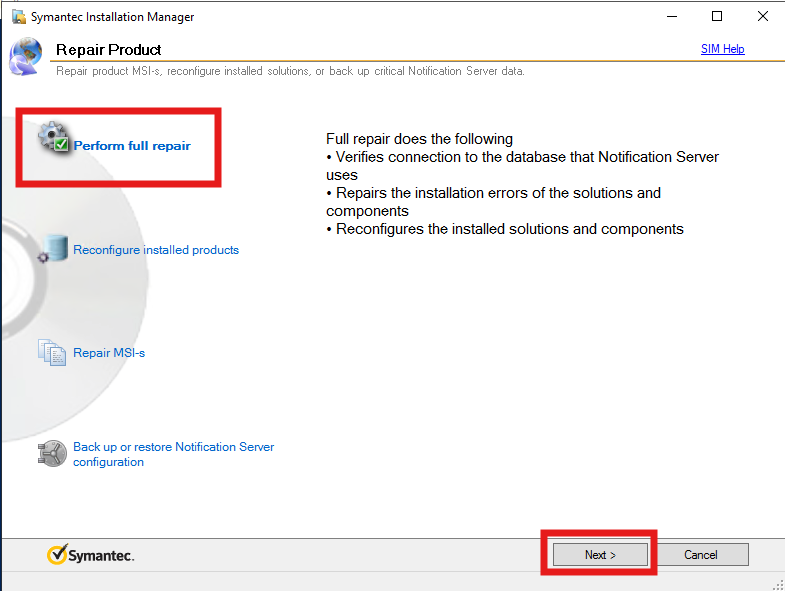Viewport: 785px width, 591px height.
Task: Open the SIM Help link
Action: pyautogui.click(x=722, y=49)
